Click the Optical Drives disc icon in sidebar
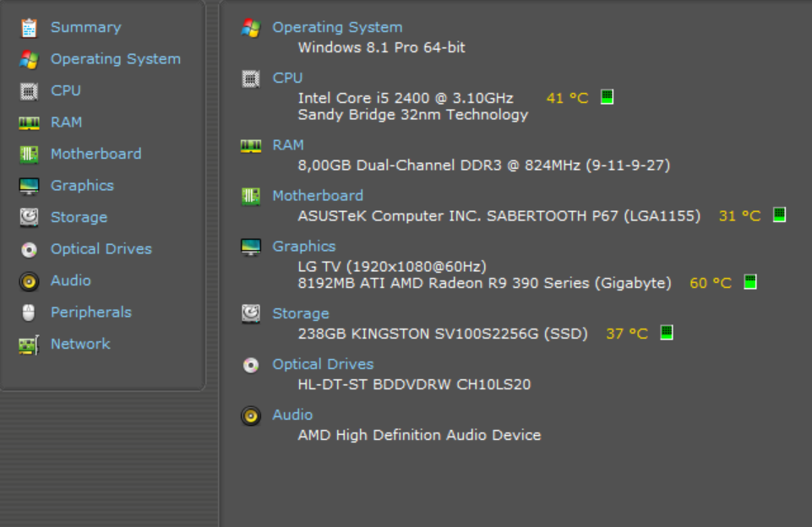Viewport: 812px width, 527px height. pyautogui.click(x=29, y=250)
